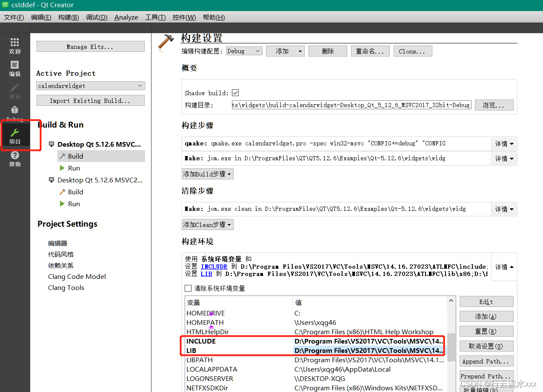
Task: Select the LOCALAPPDATA variable row
Action: pyautogui.click(x=315, y=369)
